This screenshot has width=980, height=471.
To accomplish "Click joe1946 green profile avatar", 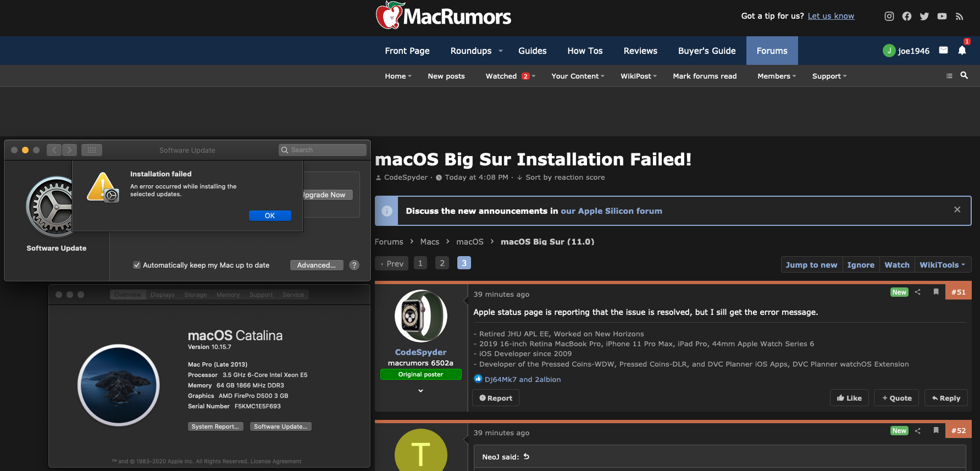I will 889,51.
